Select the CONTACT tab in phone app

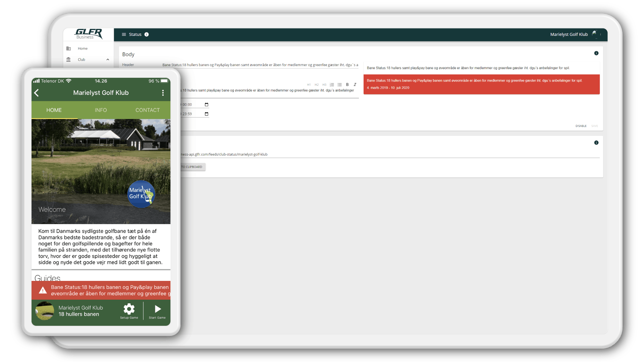tap(148, 110)
